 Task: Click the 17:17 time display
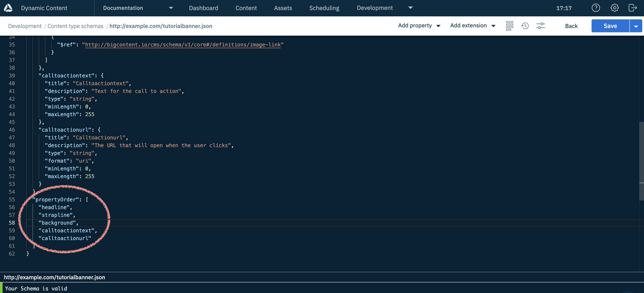pos(564,8)
